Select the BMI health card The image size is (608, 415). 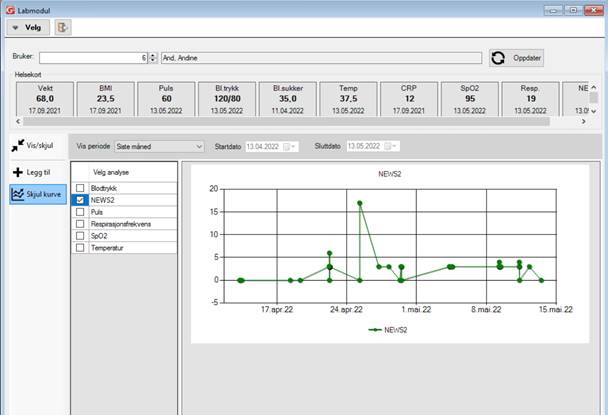(x=105, y=99)
